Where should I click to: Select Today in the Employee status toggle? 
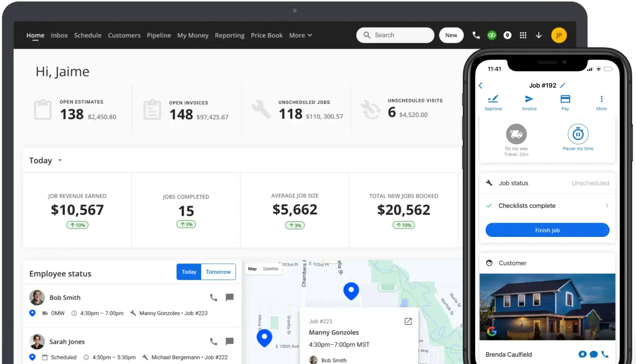point(189,272)
